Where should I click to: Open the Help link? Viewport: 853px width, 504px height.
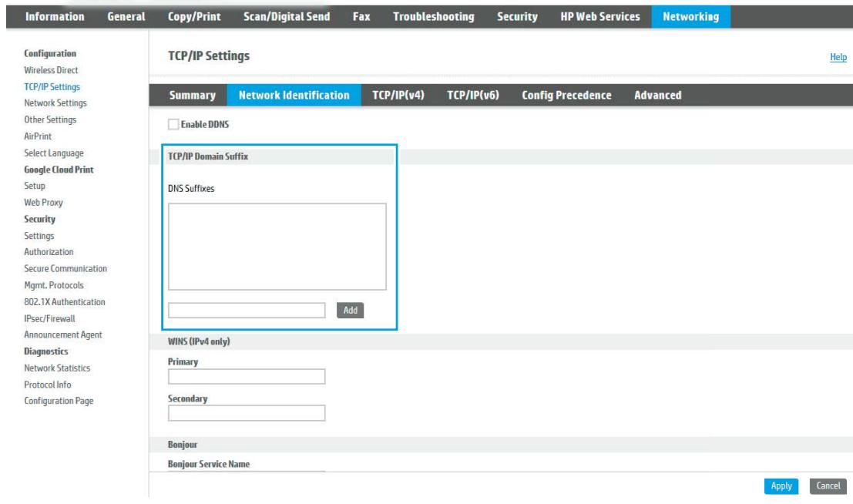click(x=838, y=57)
